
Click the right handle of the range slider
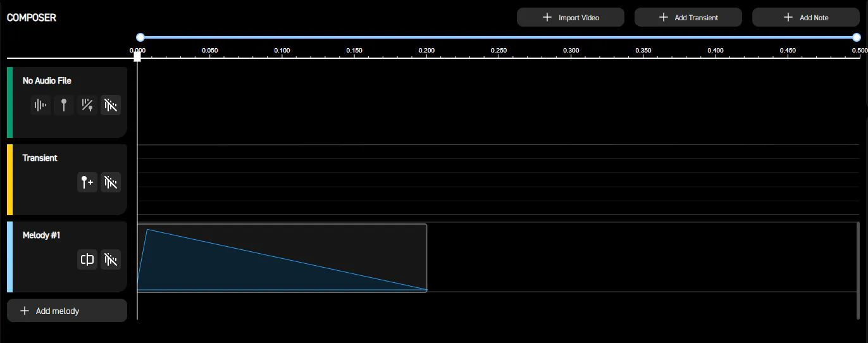click(x=857, y=37)
